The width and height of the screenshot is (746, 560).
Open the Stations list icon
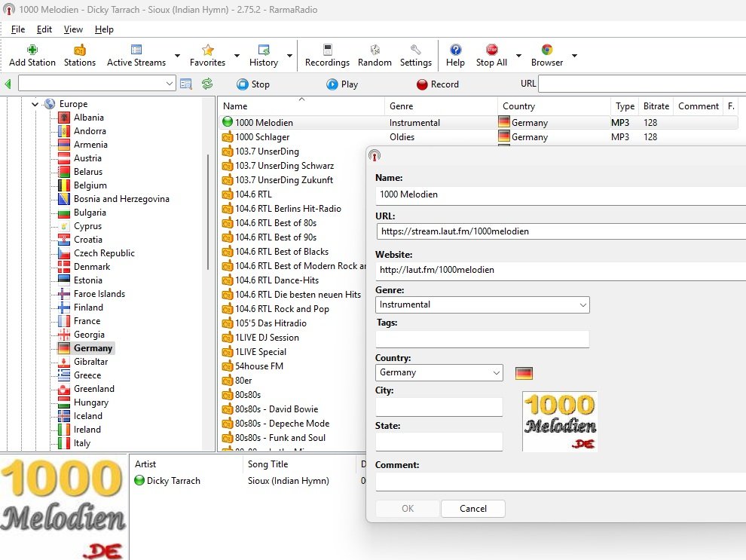pyautogui.click(x=80, y=50)
